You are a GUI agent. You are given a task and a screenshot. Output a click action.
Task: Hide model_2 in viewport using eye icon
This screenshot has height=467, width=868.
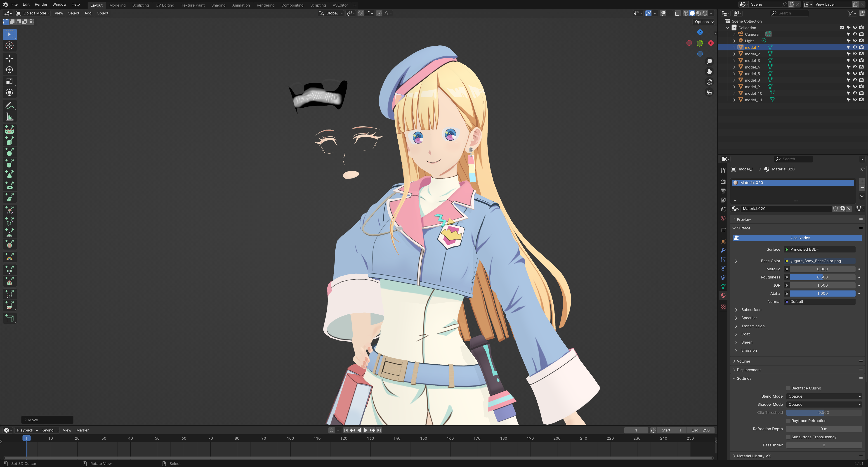click(x=855, y=54)
